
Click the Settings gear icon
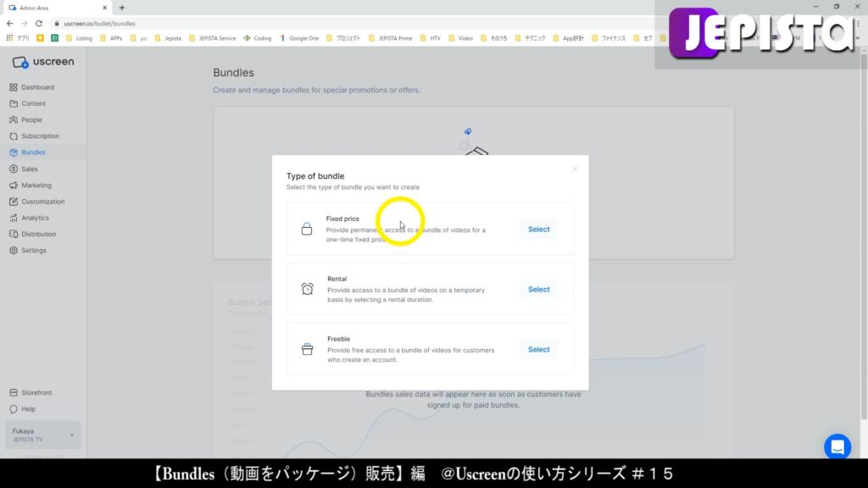(14, 251)
